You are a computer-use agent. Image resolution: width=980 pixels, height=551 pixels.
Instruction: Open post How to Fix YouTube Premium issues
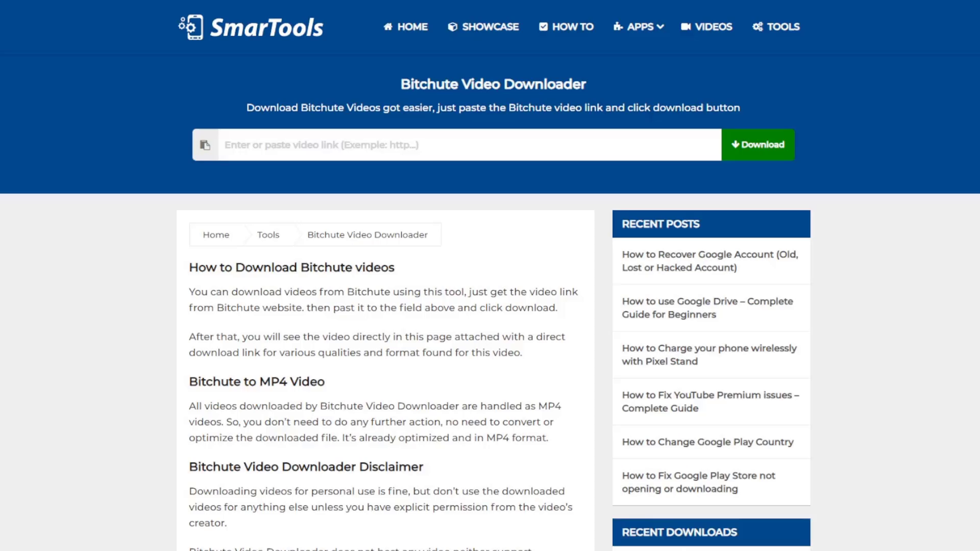[710, 402]
